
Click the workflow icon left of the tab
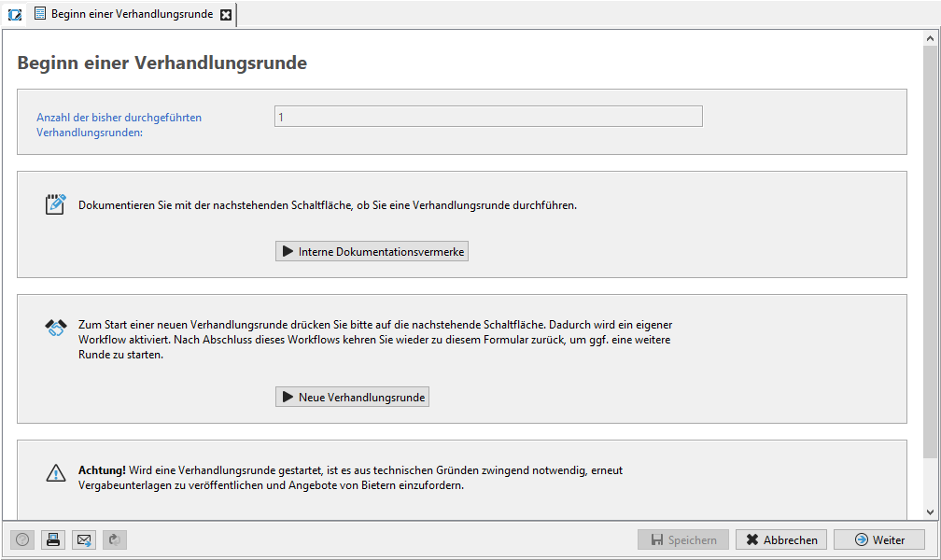click(x=15, y=15)
